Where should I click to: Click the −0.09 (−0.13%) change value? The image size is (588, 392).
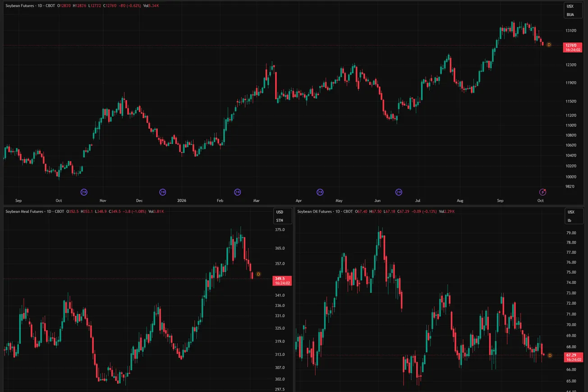(x=424, y=211)
